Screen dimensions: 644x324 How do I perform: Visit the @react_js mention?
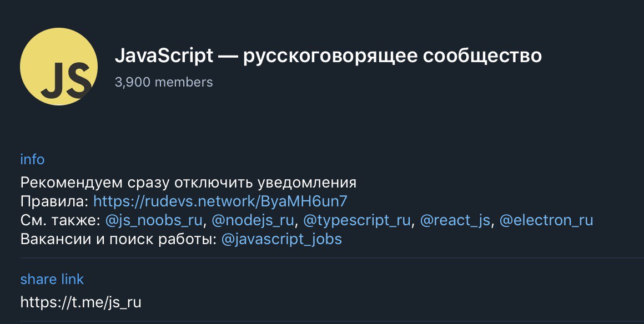point(455,220)
